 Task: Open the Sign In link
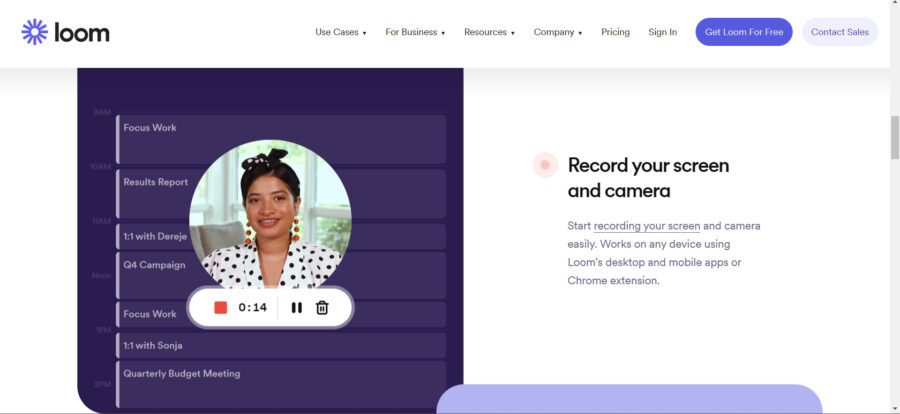tap(662, 32)
